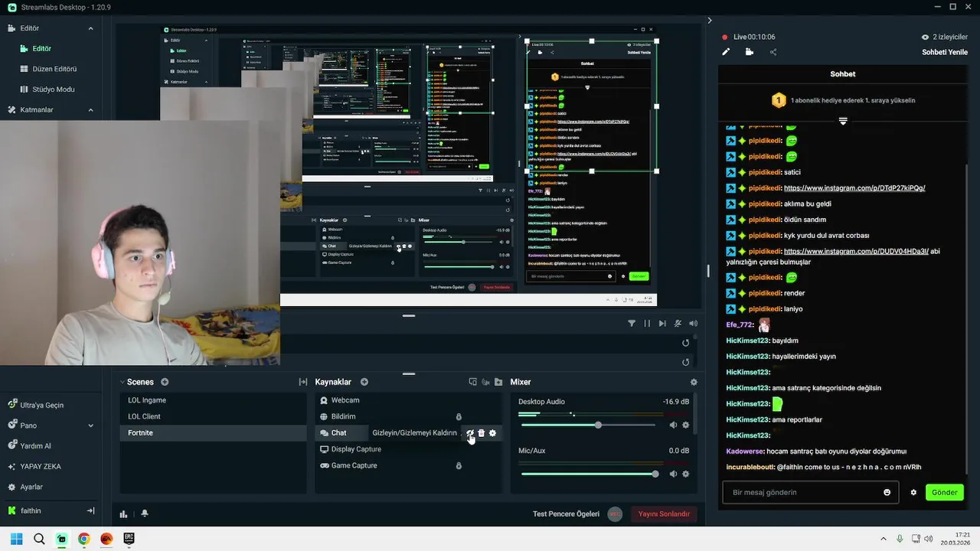
Task: Click Test Pencere Öğeleri button
Action: (x=566, y=514)
